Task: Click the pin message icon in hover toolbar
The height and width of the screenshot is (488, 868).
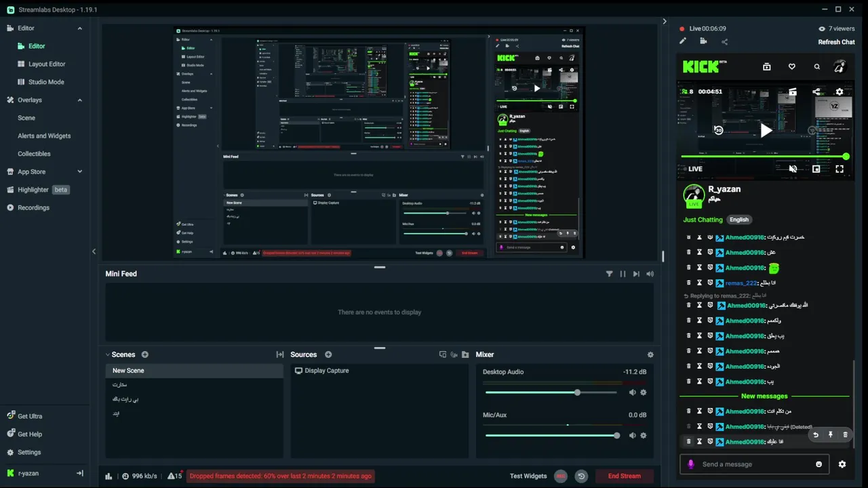Action: [x=831, y=434]
